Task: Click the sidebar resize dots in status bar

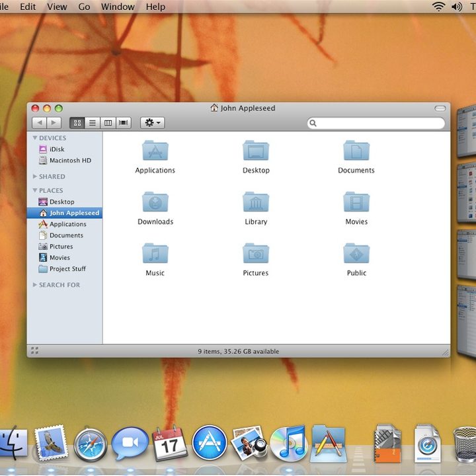Action: 34,350
